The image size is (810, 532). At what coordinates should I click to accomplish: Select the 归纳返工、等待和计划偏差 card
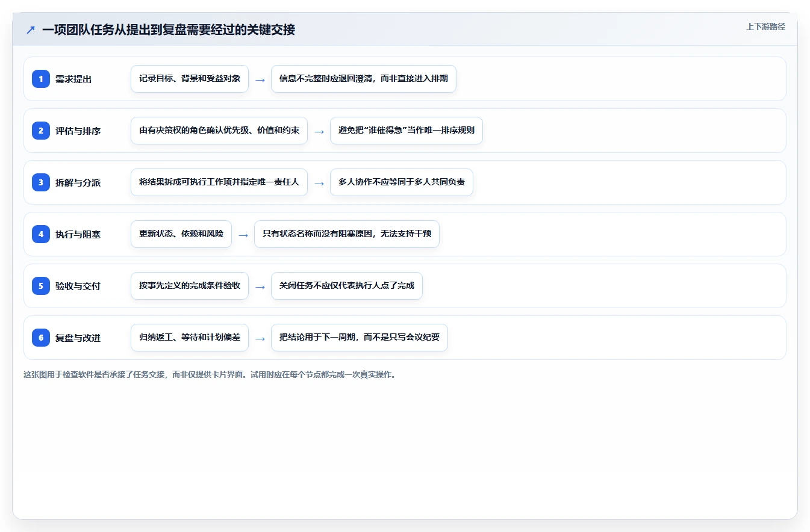190,338
